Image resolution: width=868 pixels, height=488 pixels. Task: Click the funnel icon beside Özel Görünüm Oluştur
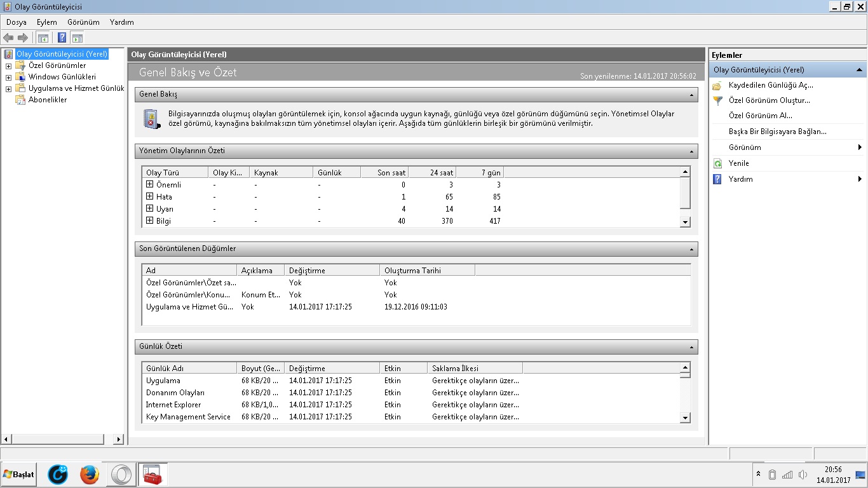coord(717,100)
